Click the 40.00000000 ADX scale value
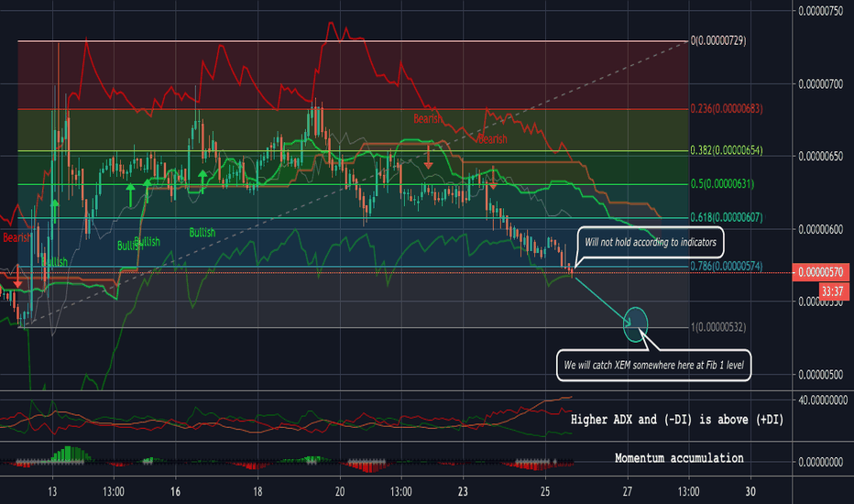 point(823,400)
